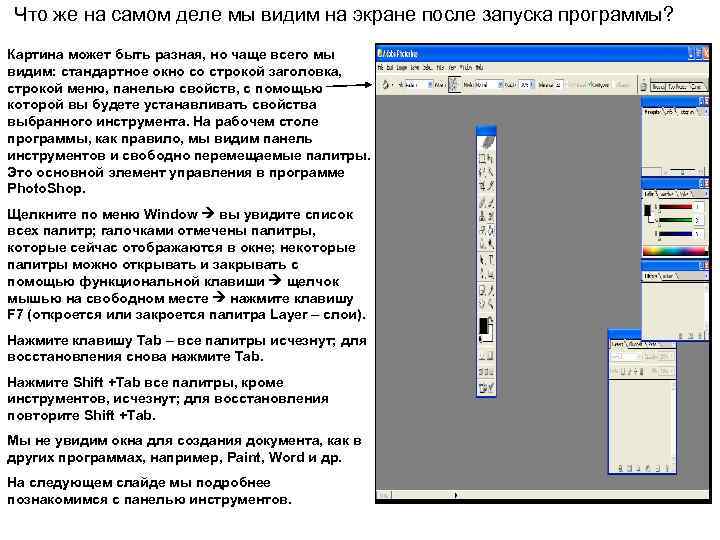This screenshot has height=540, width=720.
Task: Click the trash icon in History palette
Action: tap(700, 336)
